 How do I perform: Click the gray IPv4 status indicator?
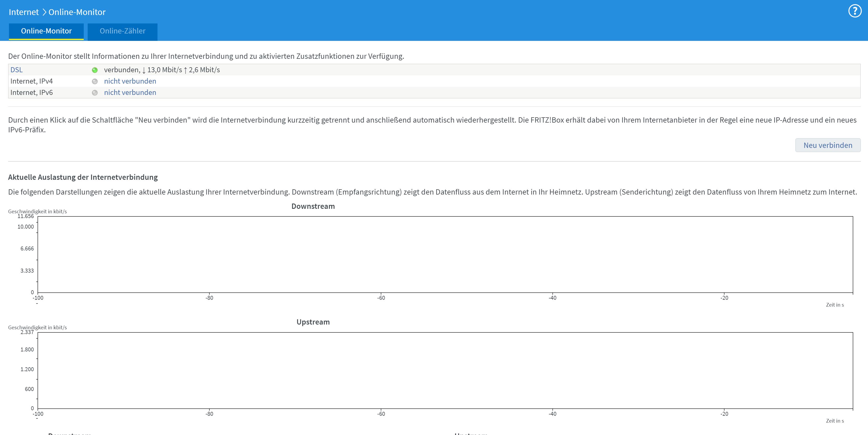coord(95,81)
